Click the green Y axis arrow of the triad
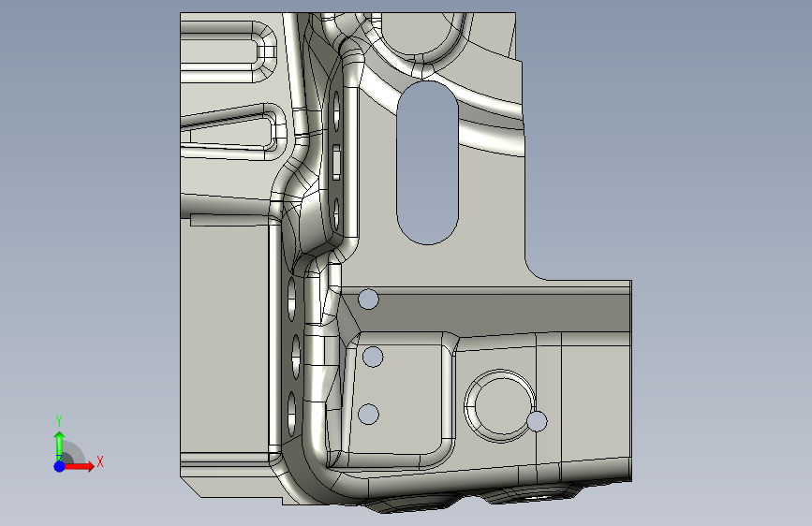The height and width of the screenshot is (526, 812). click(60, 446)
